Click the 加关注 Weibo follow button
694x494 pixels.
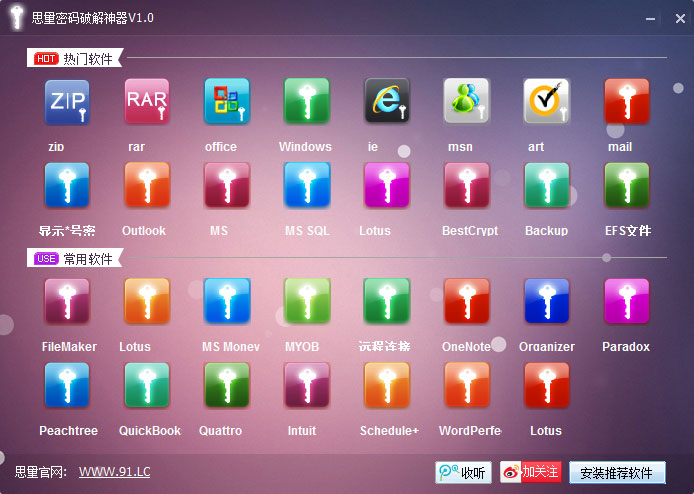[531, 472]
